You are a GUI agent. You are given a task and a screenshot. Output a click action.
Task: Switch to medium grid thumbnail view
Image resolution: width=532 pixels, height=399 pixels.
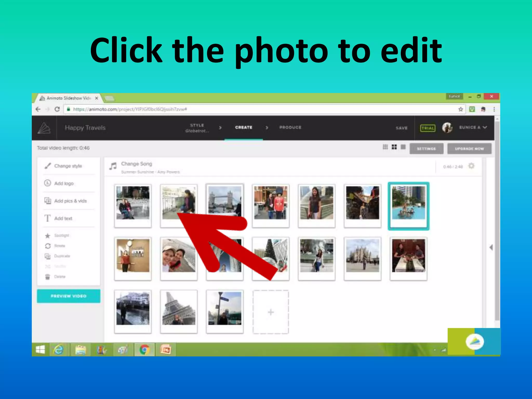(394, 147)
